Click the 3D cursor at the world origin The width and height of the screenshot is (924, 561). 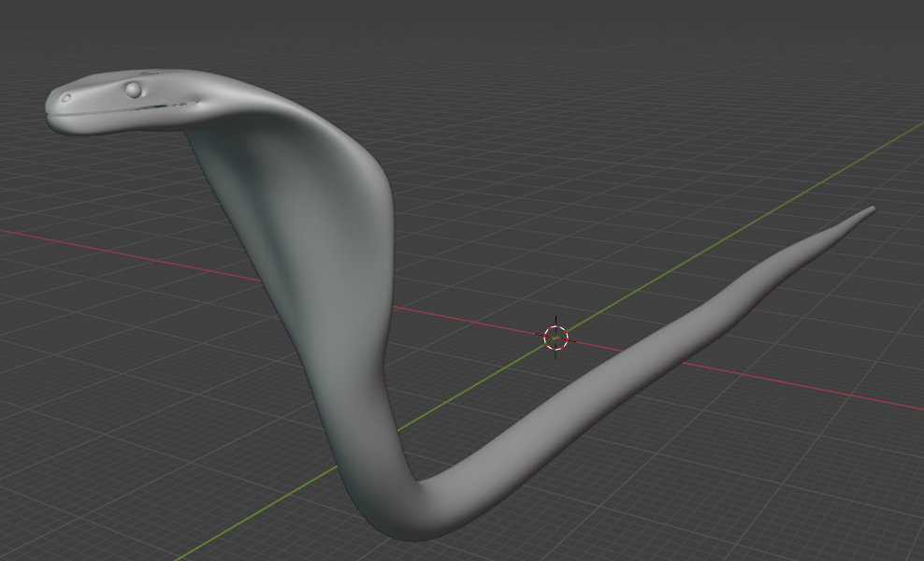556,338
